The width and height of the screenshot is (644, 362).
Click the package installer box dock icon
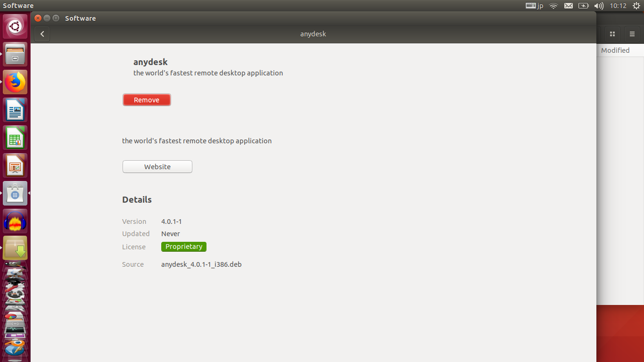(15, 248)
